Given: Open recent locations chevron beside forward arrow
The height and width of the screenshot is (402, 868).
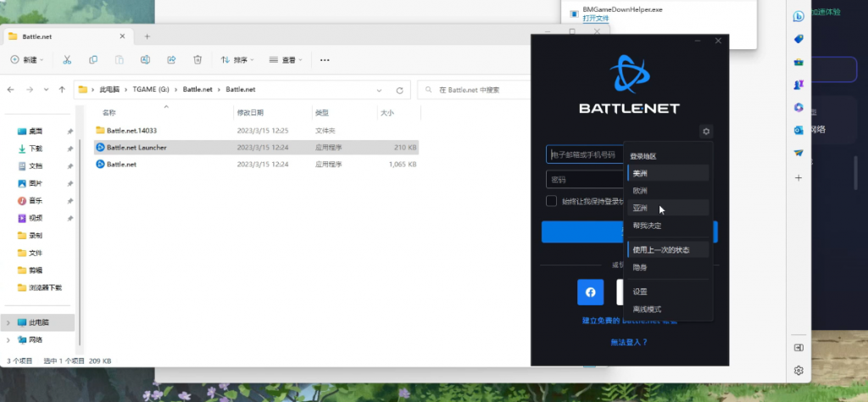Looking at the screenshot, I should click(46, 89).
